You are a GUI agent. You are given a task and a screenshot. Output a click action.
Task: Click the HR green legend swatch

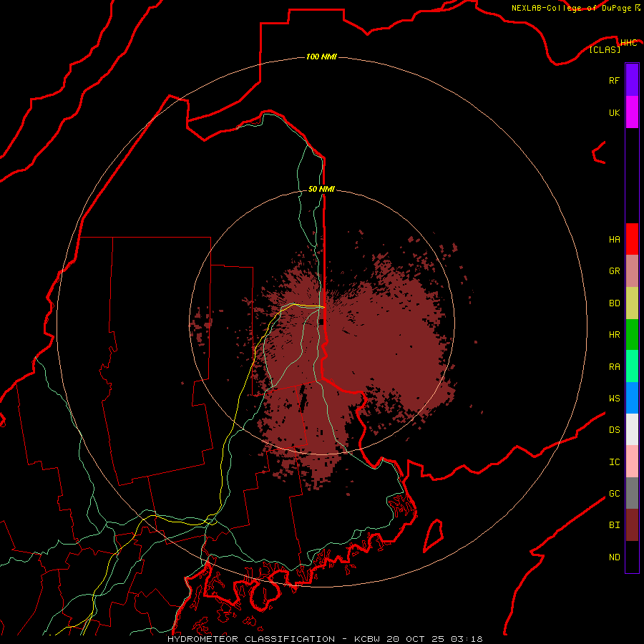coord(632,335)
